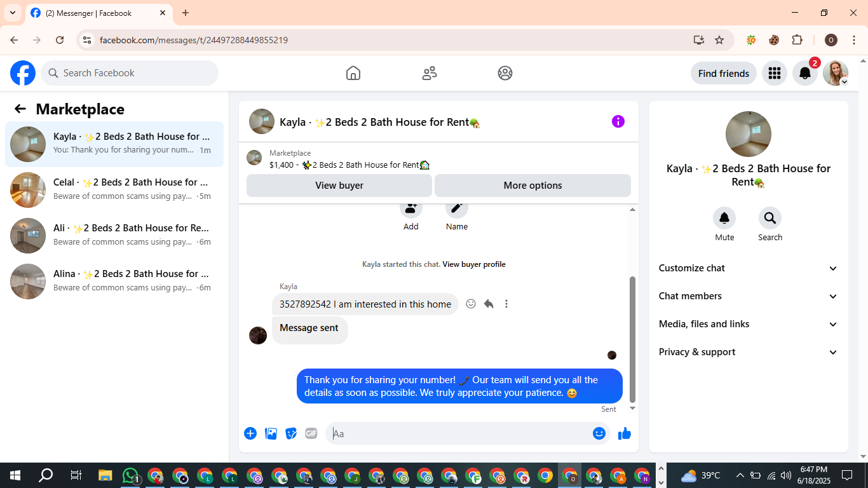Image resolution: width=868 pixels, height=488 pixels.
Task: Open the emoji picker in composer
Action: point(599,433)
